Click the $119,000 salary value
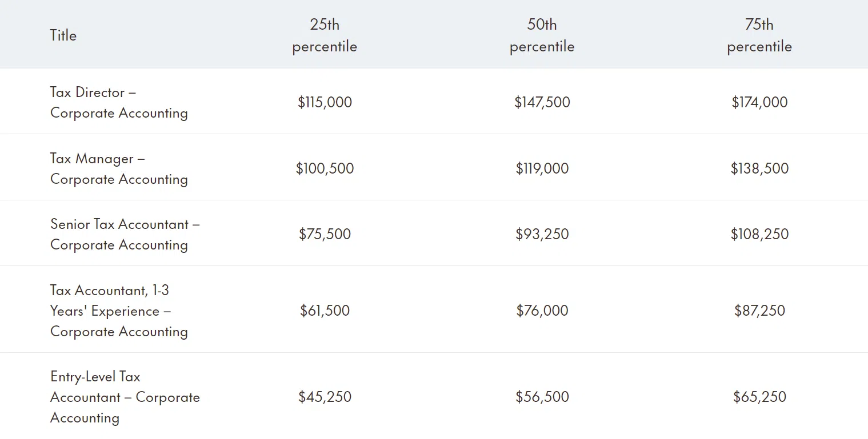The height and width of the screenshot is (439, 868). [542, 169]
